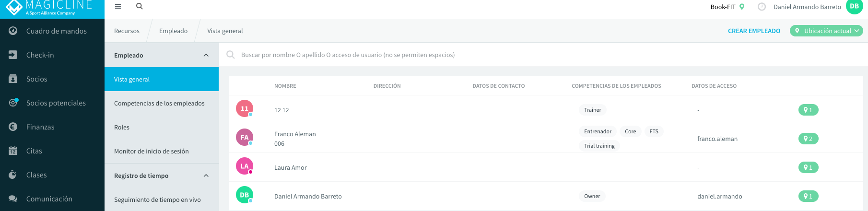
Task: Collapse the Empleado section
Action: click(206, 55)
